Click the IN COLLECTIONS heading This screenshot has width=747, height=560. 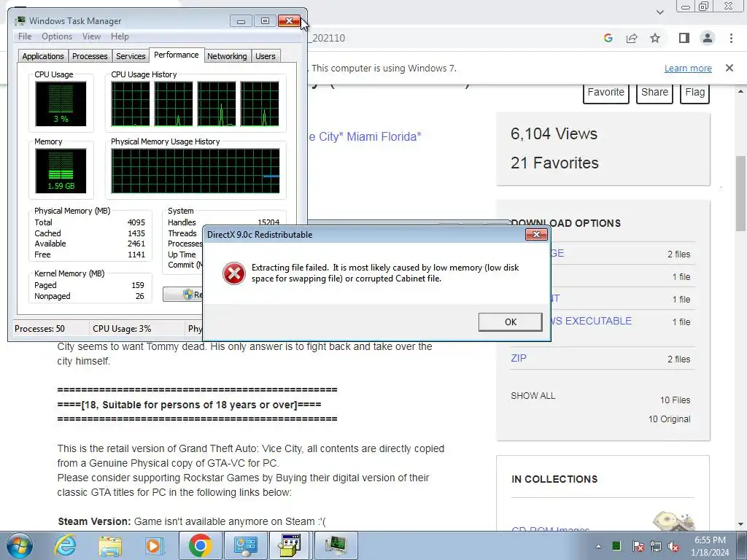tap(554, 480)
